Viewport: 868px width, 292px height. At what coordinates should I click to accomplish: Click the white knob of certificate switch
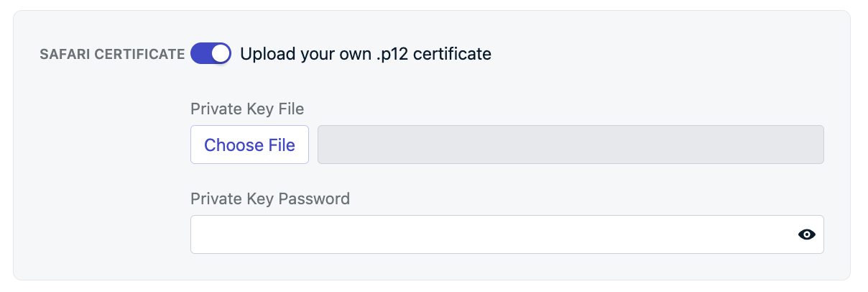click(x=221, y=53)
